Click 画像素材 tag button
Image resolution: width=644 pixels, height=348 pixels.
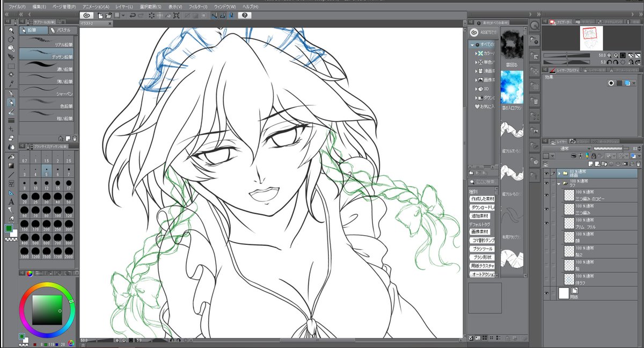pyautogui.click(x=479, y=231)
